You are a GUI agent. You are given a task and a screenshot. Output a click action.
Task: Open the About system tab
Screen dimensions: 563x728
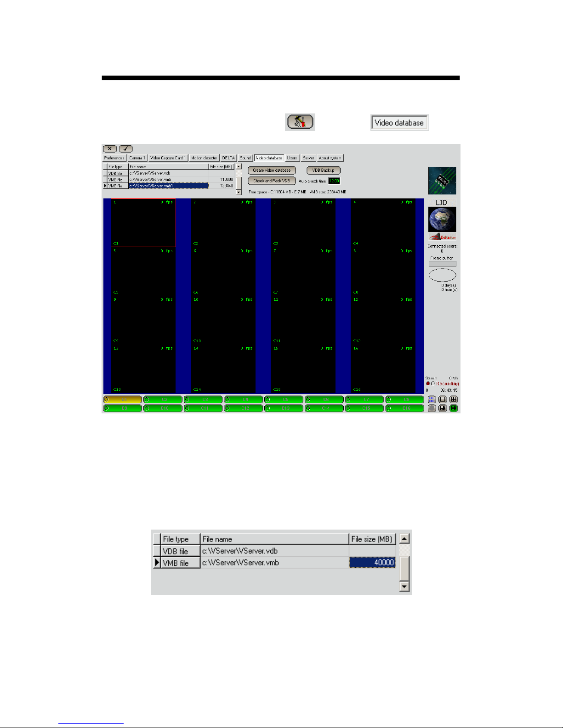pyautogui.click(x=330, y=158)
